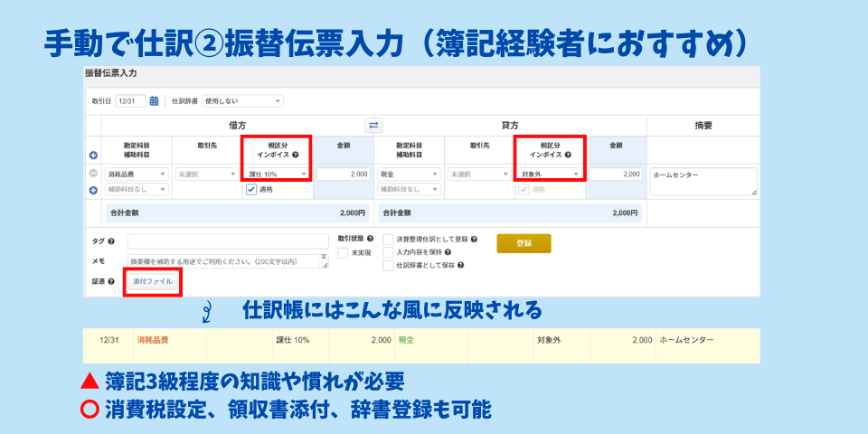Remove the row with the minus icon
This screenshot has height=434, width=868.
[93, 174]
